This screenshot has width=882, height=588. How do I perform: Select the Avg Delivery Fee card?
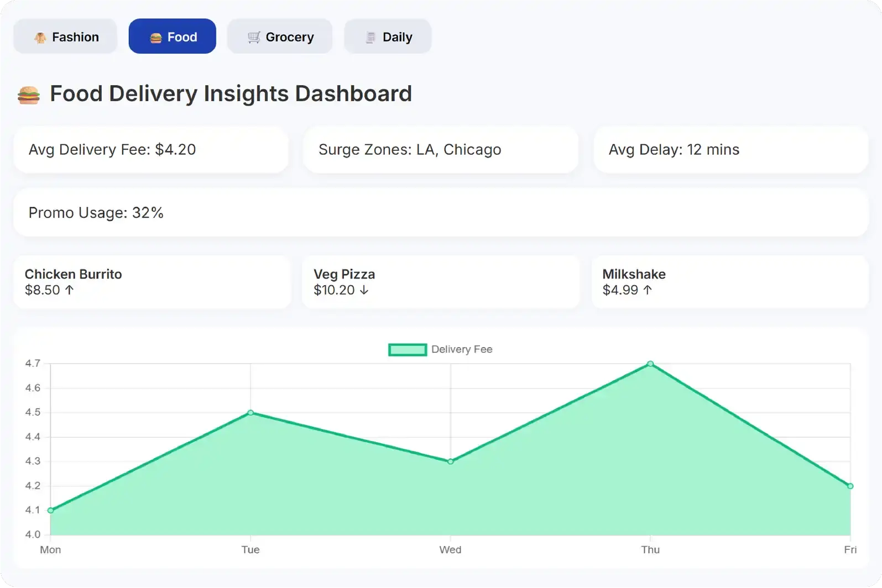pyautogui.click(x=151, y=150)
